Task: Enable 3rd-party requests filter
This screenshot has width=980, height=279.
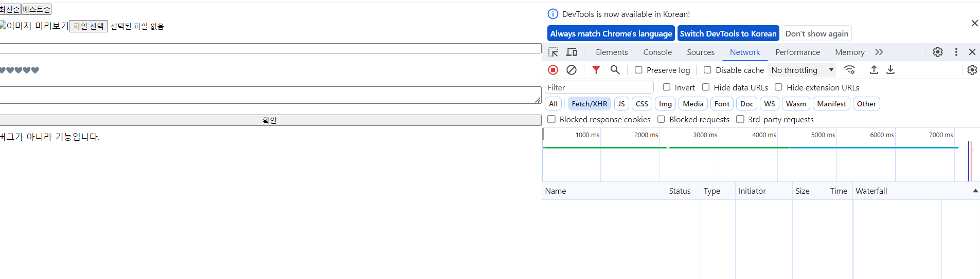Action: click(x=740, y=119)
